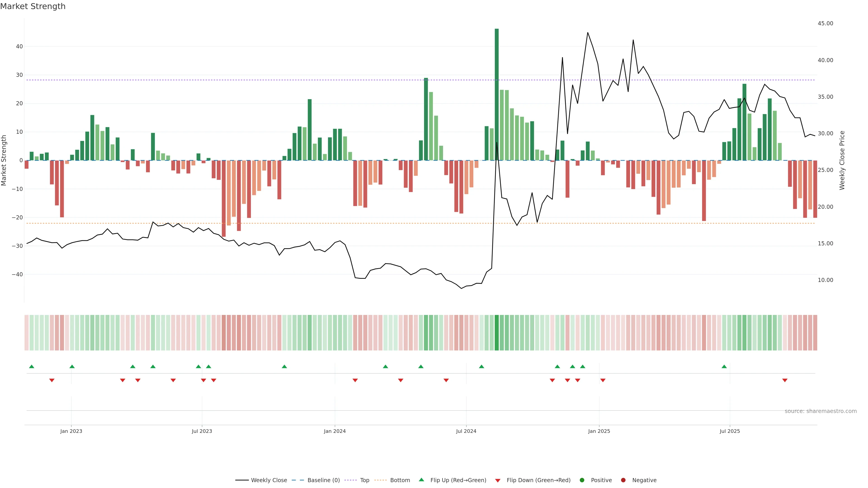Click the Jan 2024 x-axis label
Screen dimensions: 868x488
click(x=335, y=431)
